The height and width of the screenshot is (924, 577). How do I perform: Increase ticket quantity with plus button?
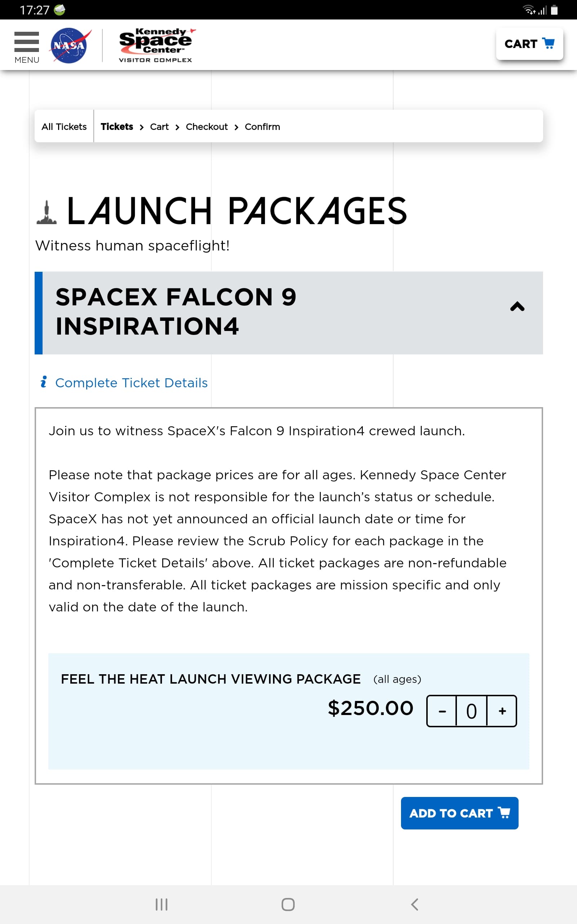[502, 711]
